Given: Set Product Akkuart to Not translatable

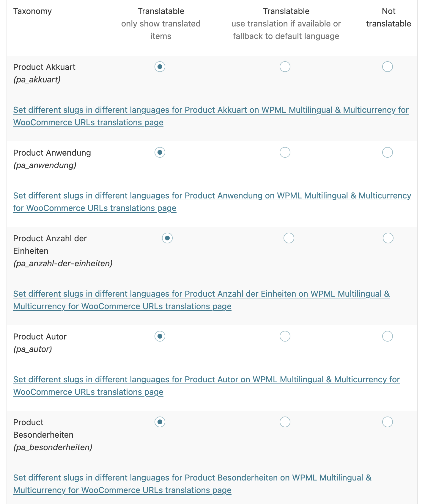Looking at the screenshot, I should [x=387, y=67].
